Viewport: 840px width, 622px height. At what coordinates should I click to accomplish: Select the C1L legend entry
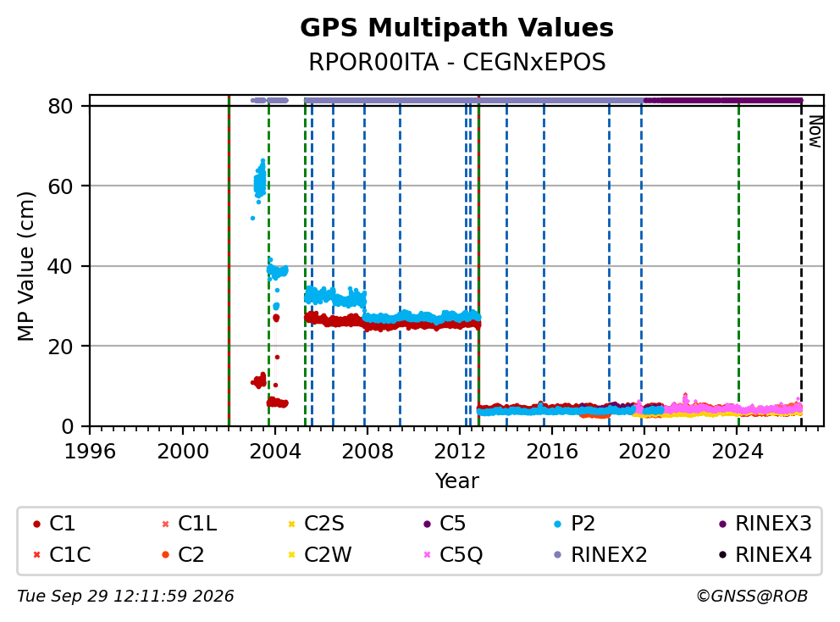(x=189, y=524)
